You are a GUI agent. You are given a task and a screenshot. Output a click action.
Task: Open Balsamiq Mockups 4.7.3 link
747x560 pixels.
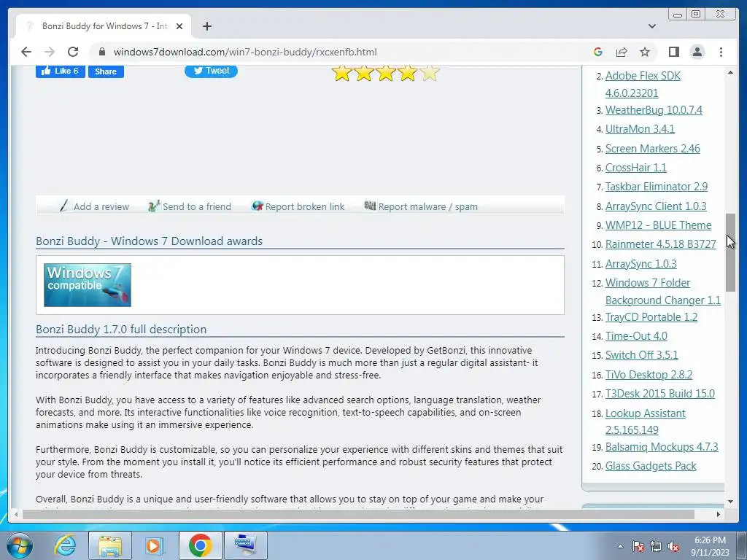point(662,447)
